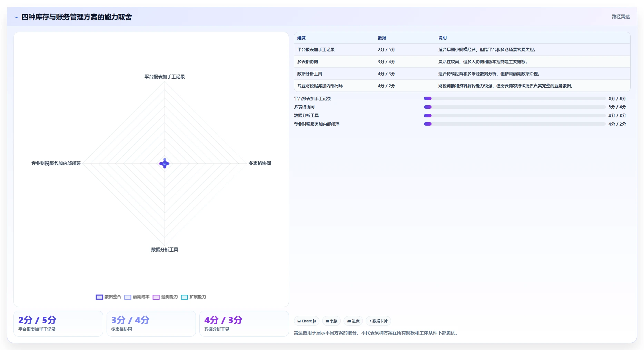This screenshot has height=350, width=644.
Task: Click the 表格 tag chip
Action: pos(331,321)
